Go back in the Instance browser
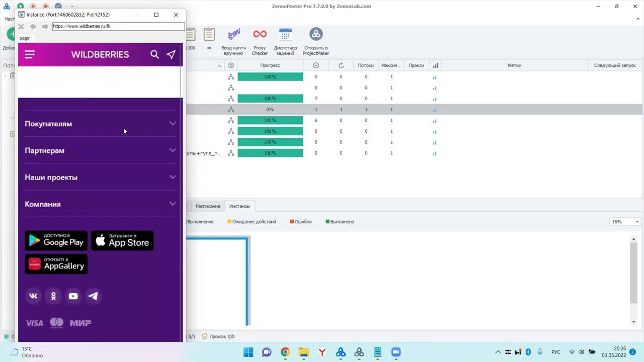The image size is (644, 362). click(33, 26)
